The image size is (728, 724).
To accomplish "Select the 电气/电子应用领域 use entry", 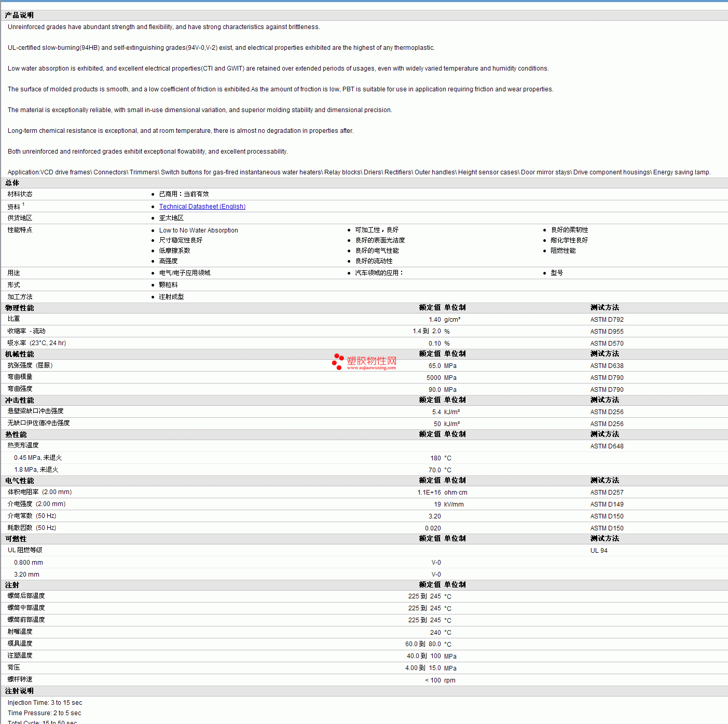I will pos(185,273).
